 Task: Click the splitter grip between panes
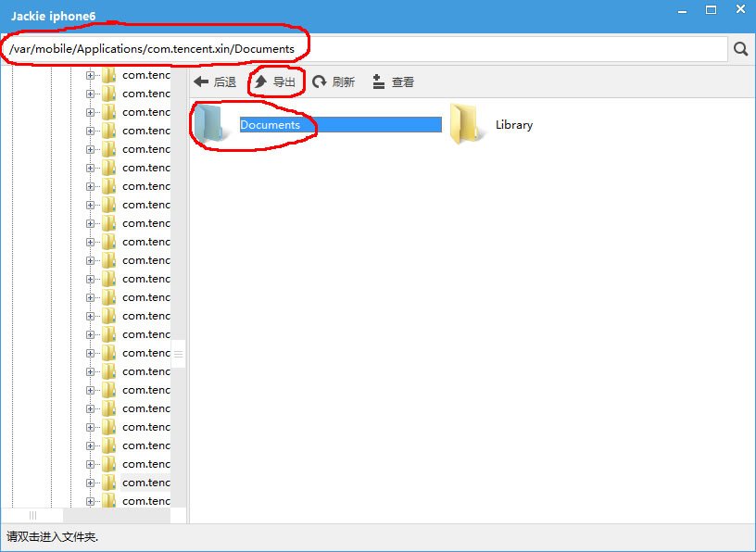[179, 354]
